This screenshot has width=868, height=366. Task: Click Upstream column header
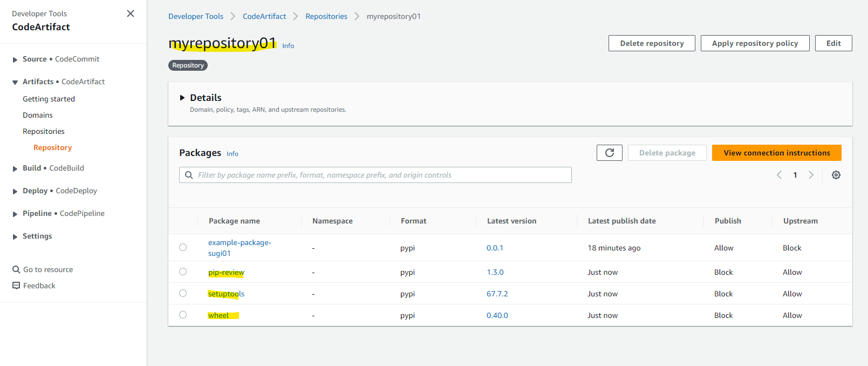[801, 221]
